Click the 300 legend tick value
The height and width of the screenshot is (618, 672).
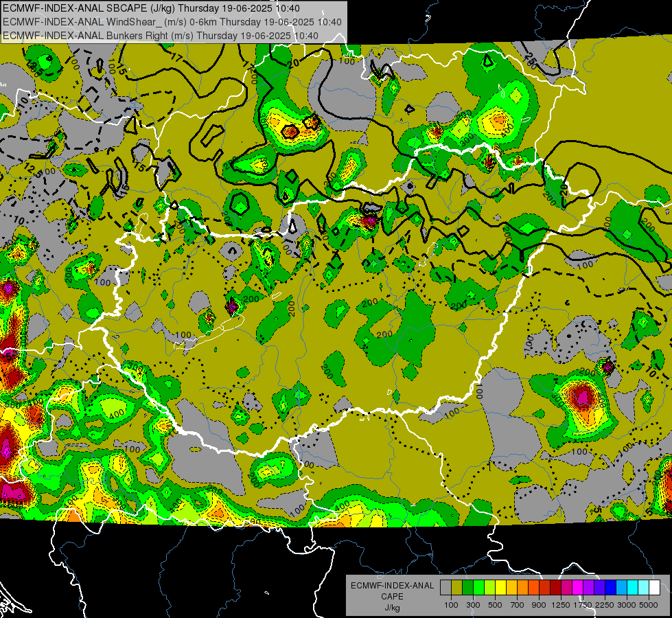[473, 605]
